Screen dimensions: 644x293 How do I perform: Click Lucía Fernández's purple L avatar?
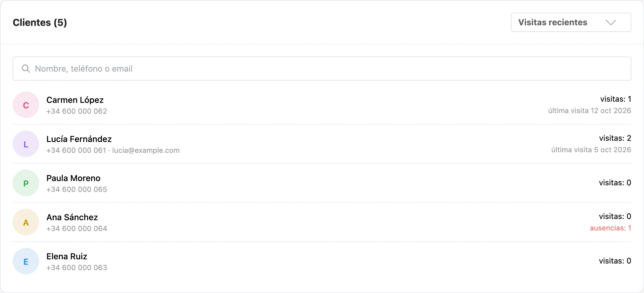pyautogui.click(x=26, y=144)
